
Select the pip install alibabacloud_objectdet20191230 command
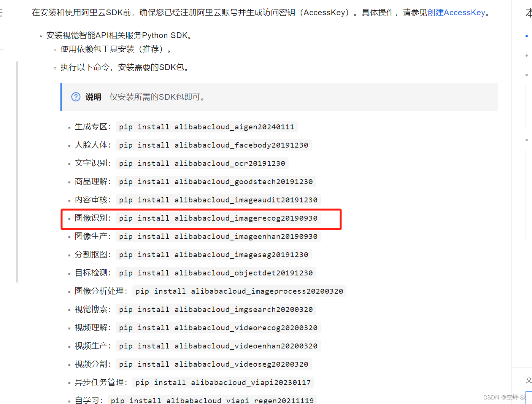[x=216, y=273]
